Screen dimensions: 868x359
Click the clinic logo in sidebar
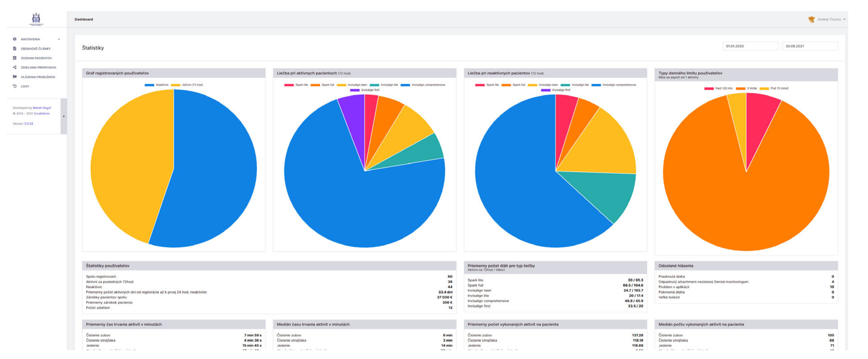(36, 19)
